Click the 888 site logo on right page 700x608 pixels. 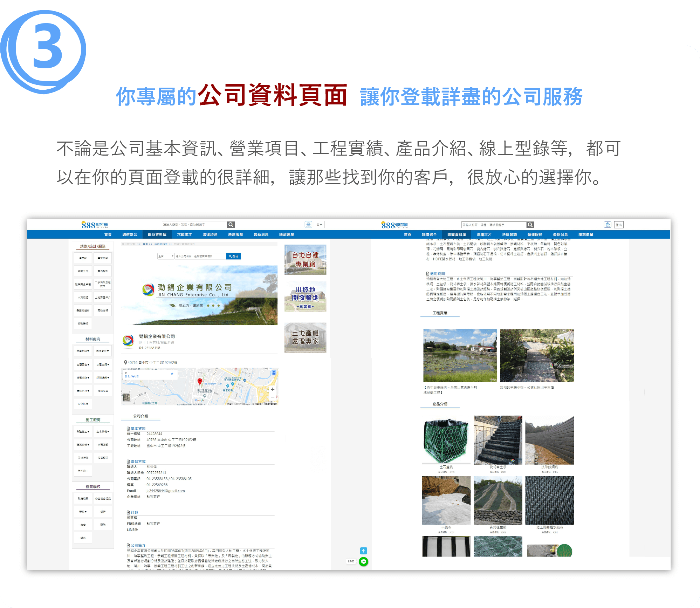click(394, 225)
